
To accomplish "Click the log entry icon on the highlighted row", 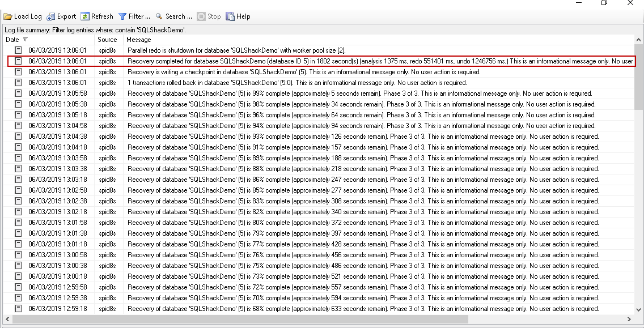I will coord(18,61).
